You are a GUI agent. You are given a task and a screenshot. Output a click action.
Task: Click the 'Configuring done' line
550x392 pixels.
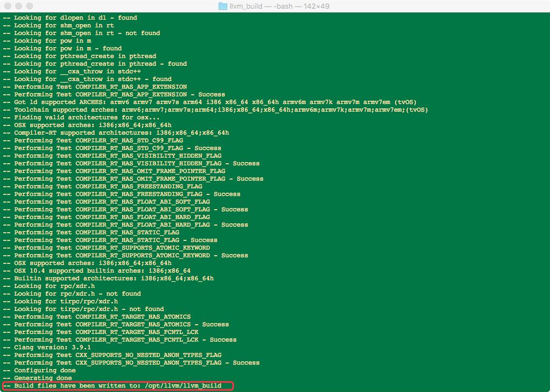[39, 371]
